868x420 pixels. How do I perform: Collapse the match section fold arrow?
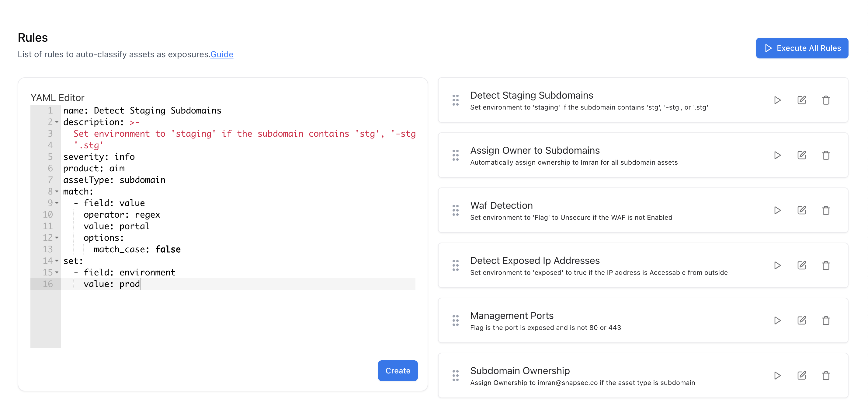57,191
